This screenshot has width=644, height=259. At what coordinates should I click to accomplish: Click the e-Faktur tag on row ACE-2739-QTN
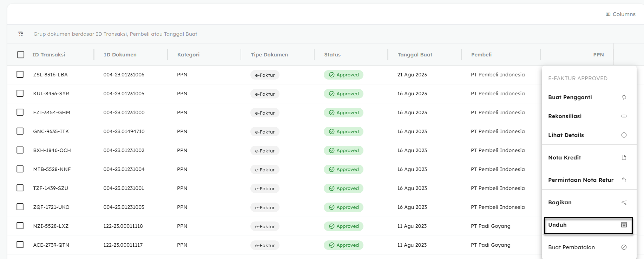pos(265,245)
